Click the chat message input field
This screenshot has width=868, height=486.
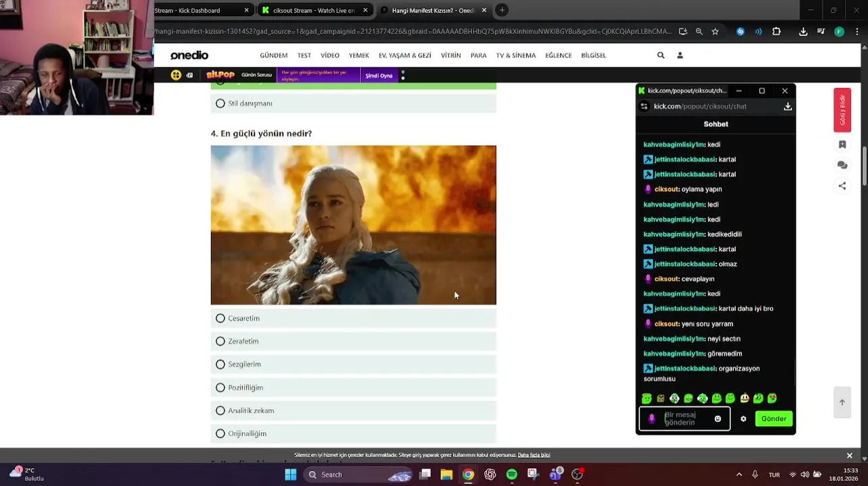click(685, 418)
